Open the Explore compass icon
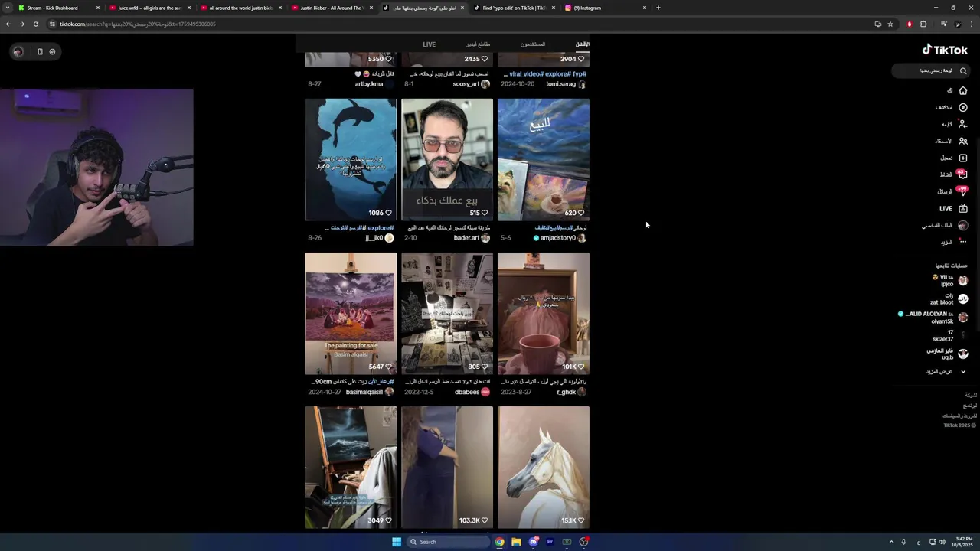 click(963, 107)
